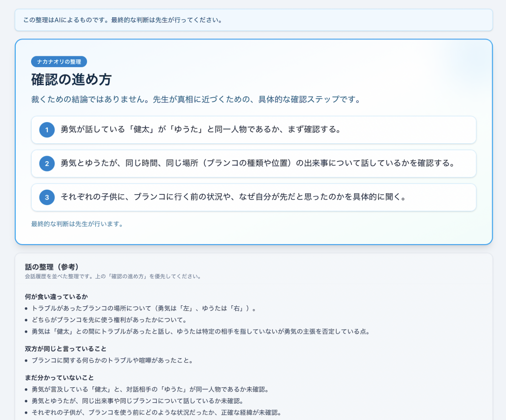Click the 双方が同じと言っていること subheading

(66, 349)
